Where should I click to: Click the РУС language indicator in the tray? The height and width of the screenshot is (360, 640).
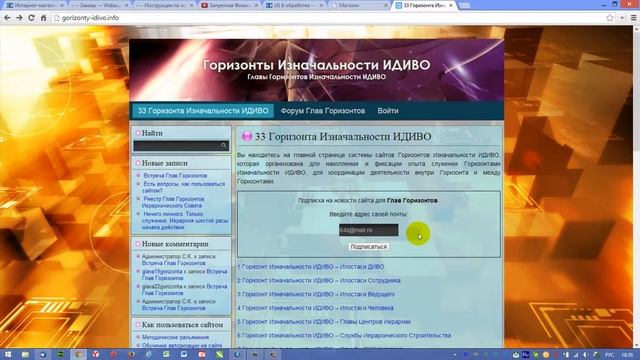(609, 355)
